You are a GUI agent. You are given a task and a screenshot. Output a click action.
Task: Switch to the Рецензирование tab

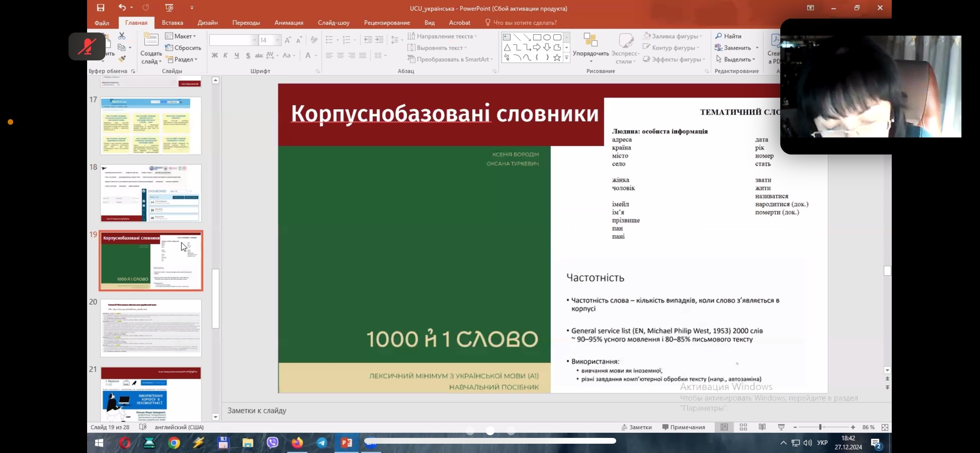coord(387,22)
